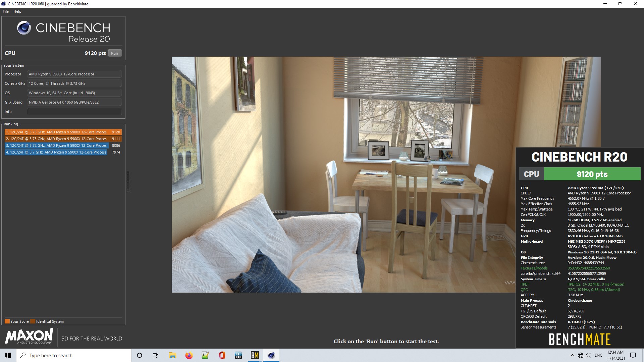
Task: Click the Max Temp/Wattage value line
Action: pos(594,209)
